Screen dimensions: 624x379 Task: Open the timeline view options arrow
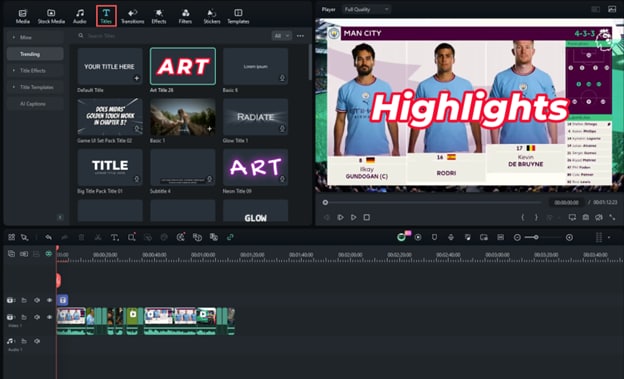click(x=609, y=237)
